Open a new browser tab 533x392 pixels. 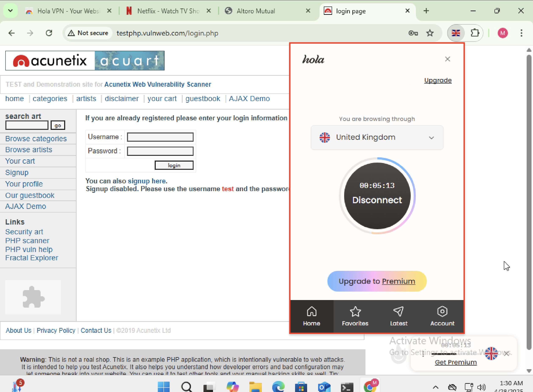pyautogui.click(x=426, y=11)
